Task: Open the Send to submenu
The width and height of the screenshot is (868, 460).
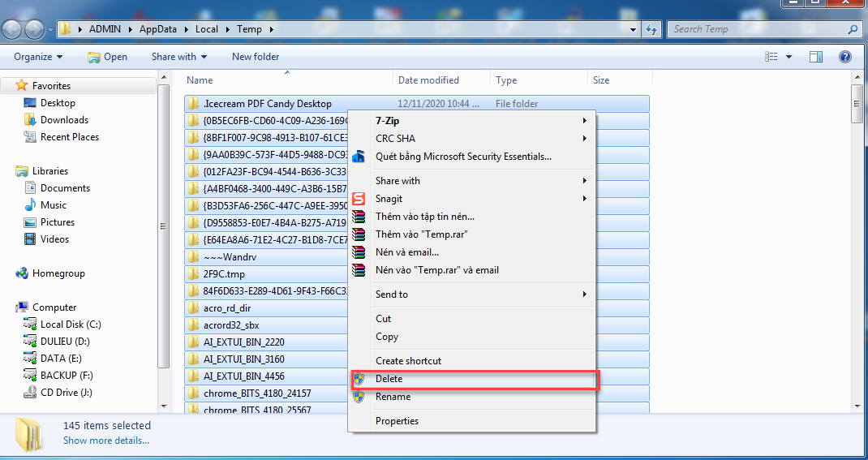Action: (471, 294)
